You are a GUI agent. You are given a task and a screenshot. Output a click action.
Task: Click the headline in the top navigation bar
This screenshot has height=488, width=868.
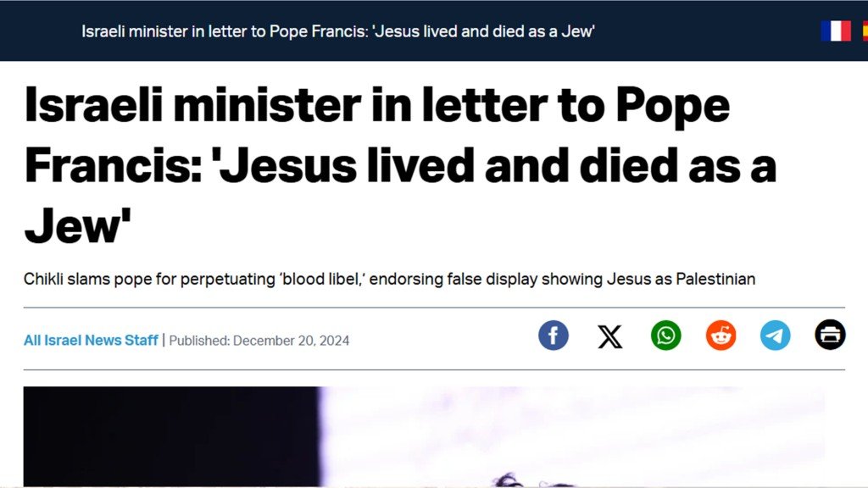pyautogui.click(x=337, y=30)
